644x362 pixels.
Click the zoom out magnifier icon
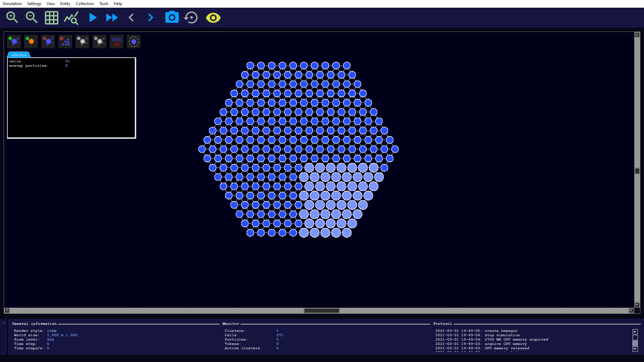click(32, 17)
